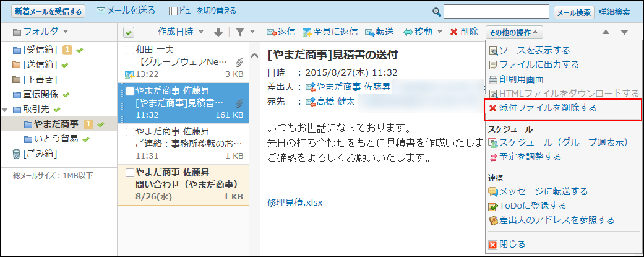Open 詳細検索 link
644x257 pixels.
coord(614,12)
